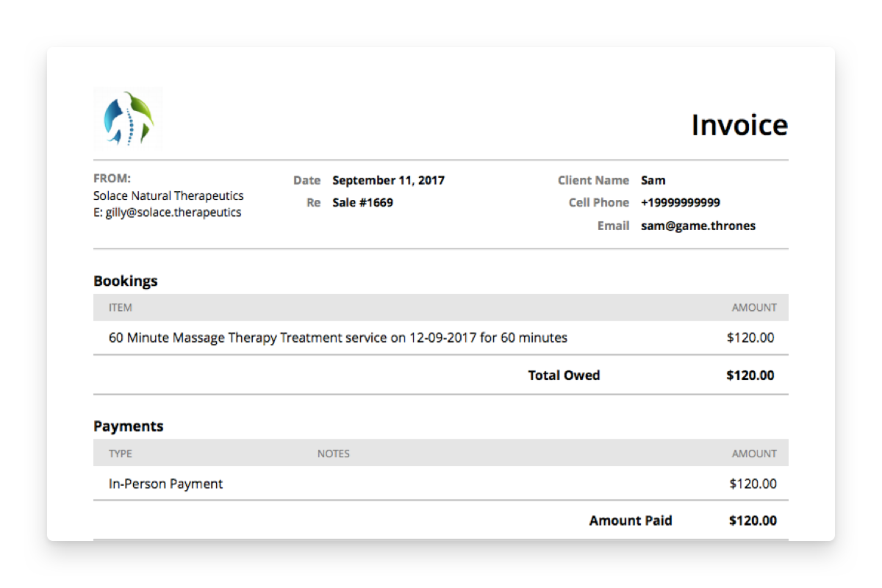Image resolution: width=882 pixels, height=588 pixels.
Task: Select the cell phone number +19999999999
Action: 680,202
